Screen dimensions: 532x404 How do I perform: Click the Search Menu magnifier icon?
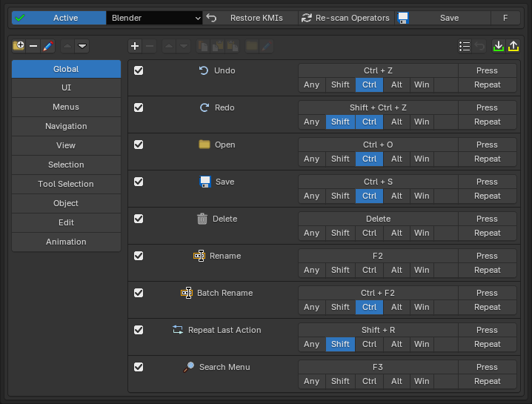tap(189, 367)
